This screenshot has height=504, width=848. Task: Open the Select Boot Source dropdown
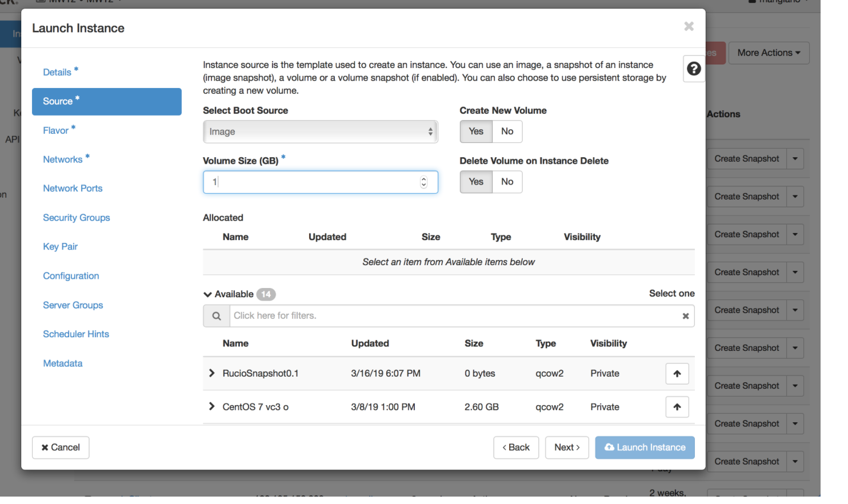click(320, 131)
